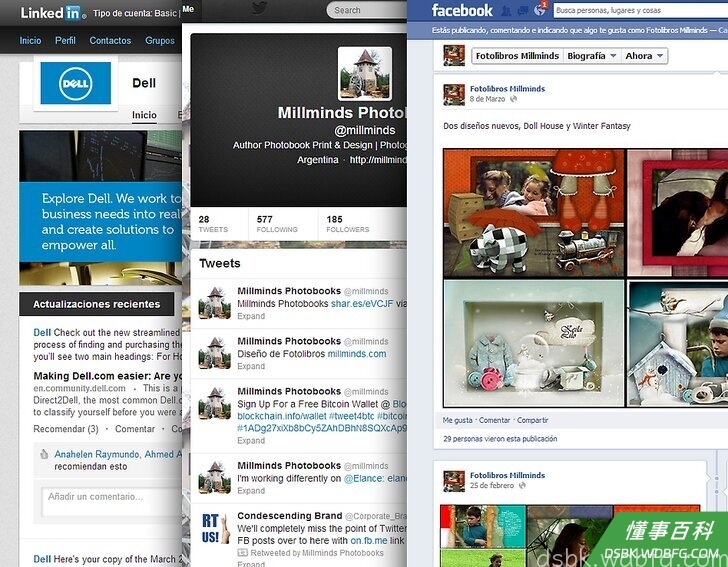Click the LinkedIn logo
The image size is (728, 567).
[52, 13]
